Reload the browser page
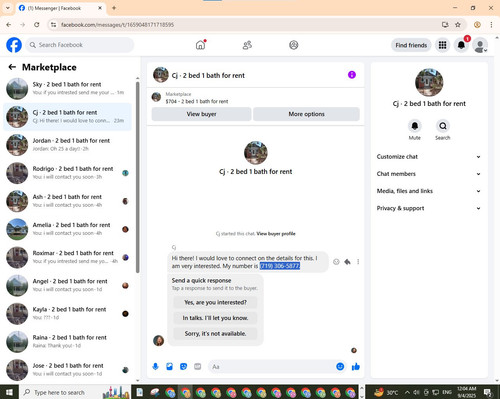 37,25
